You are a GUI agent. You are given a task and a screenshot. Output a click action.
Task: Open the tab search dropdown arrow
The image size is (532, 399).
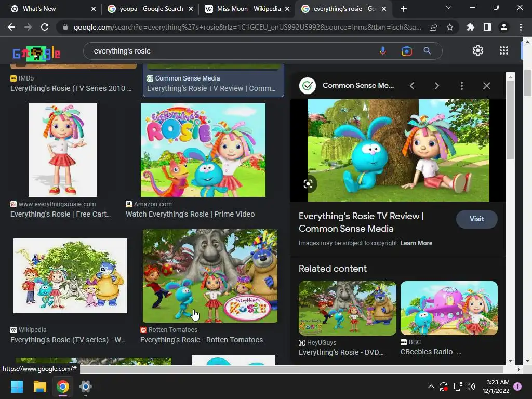448,8
